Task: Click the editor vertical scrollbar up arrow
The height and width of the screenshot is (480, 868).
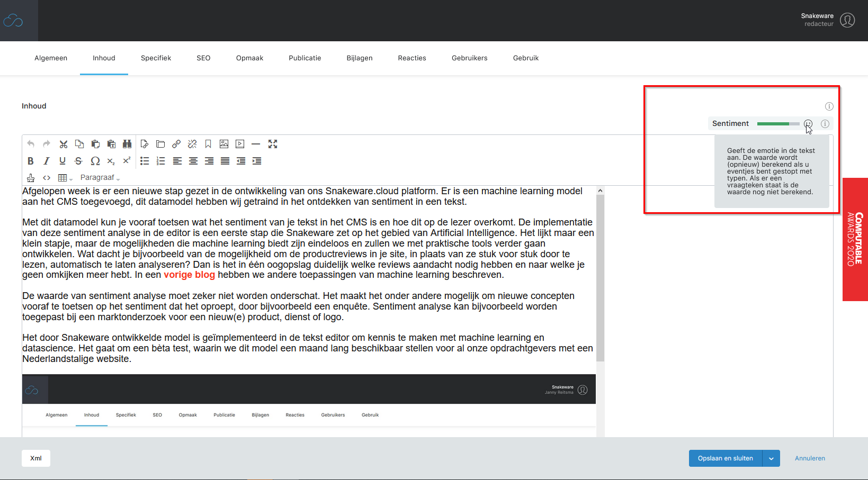Action: [x=600, y=191]
